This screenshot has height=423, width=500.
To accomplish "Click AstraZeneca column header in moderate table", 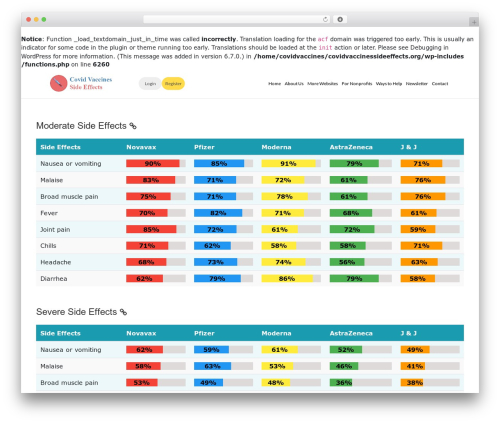I will (x=351, y=147).
